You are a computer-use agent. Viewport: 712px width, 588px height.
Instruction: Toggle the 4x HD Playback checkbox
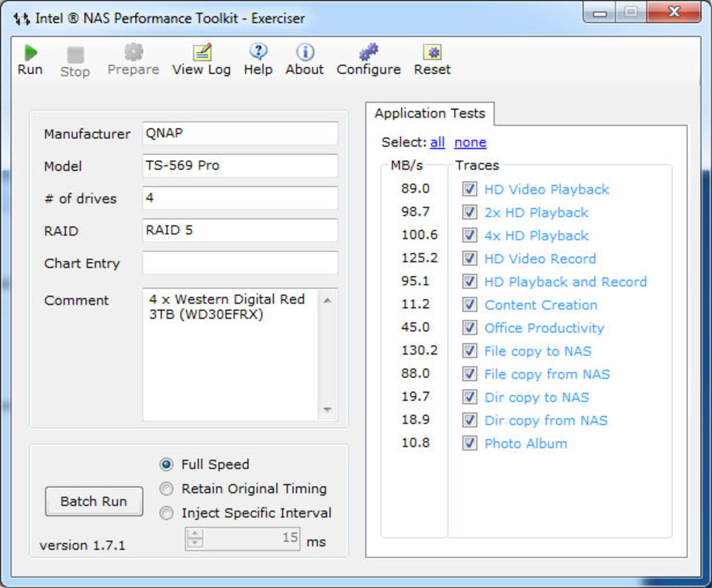point(470,235)
